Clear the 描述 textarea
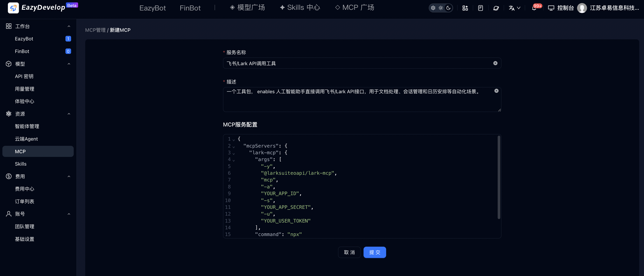This screenshot has height=276, width=644. pyautogui.click(x=497, y=91)
